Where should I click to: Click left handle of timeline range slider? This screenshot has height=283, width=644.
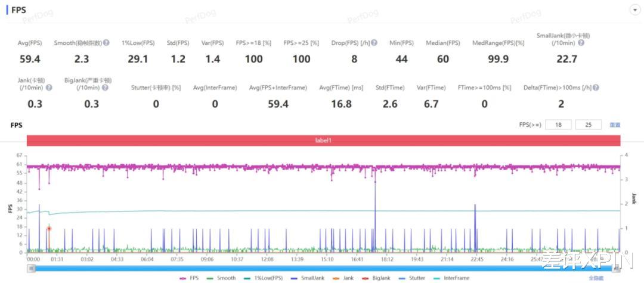[x=31, y=268]
